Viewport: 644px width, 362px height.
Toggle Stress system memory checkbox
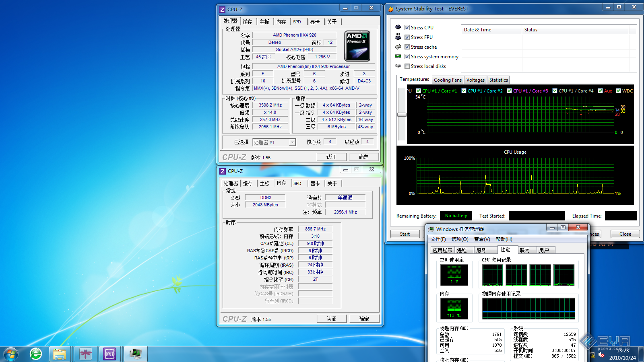[x=407, y=56]
